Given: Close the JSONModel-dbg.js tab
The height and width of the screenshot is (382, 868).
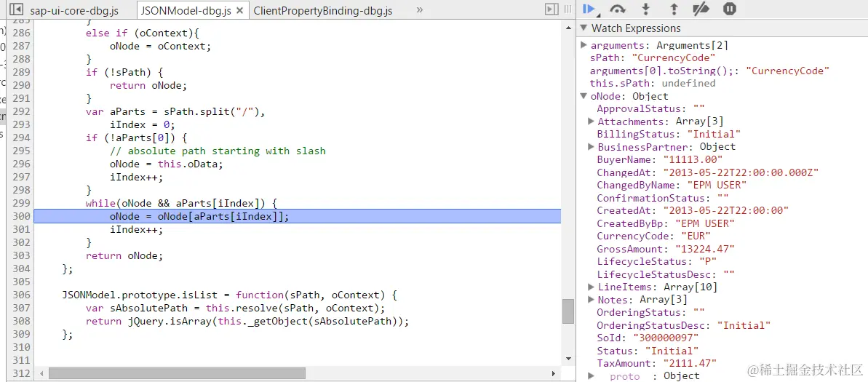Looking at the screenshot, I should click(x=239, y=10).
